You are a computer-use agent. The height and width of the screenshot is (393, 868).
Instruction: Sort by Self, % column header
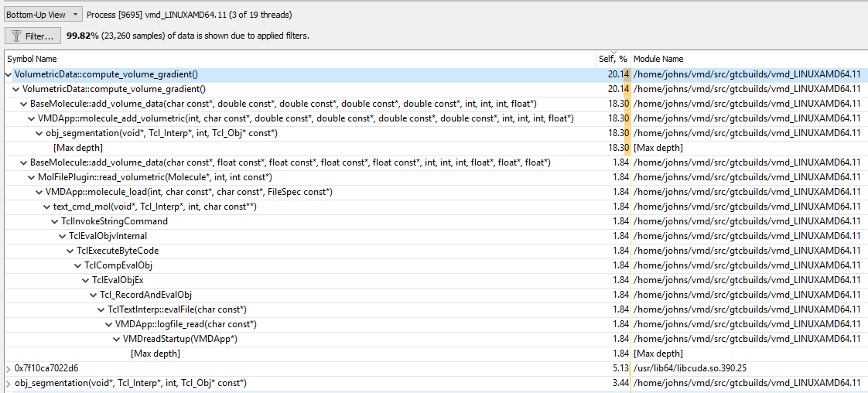(x=611, y=59)
